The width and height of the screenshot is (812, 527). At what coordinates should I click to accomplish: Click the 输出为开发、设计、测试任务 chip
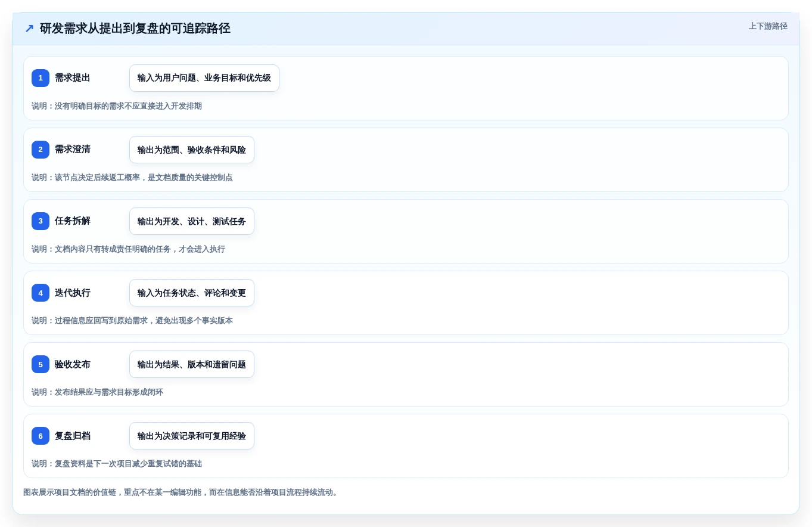pos(192,221)
